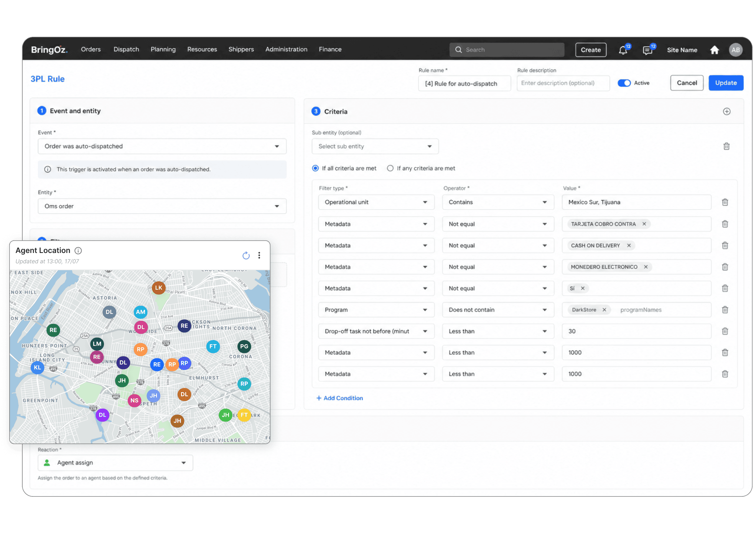Open Agent Location more options menu
The height and width of the screenshot is (537, 756).
pos(259,255)
